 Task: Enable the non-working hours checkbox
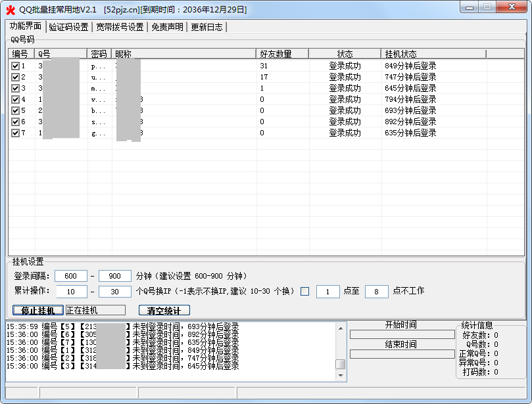304,292
